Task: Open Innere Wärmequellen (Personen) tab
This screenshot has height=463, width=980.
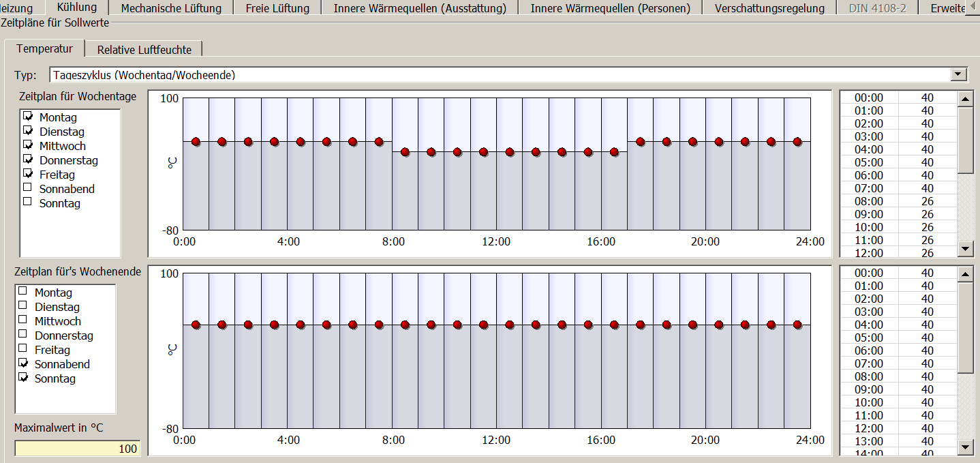Action: tap(611, 8)
